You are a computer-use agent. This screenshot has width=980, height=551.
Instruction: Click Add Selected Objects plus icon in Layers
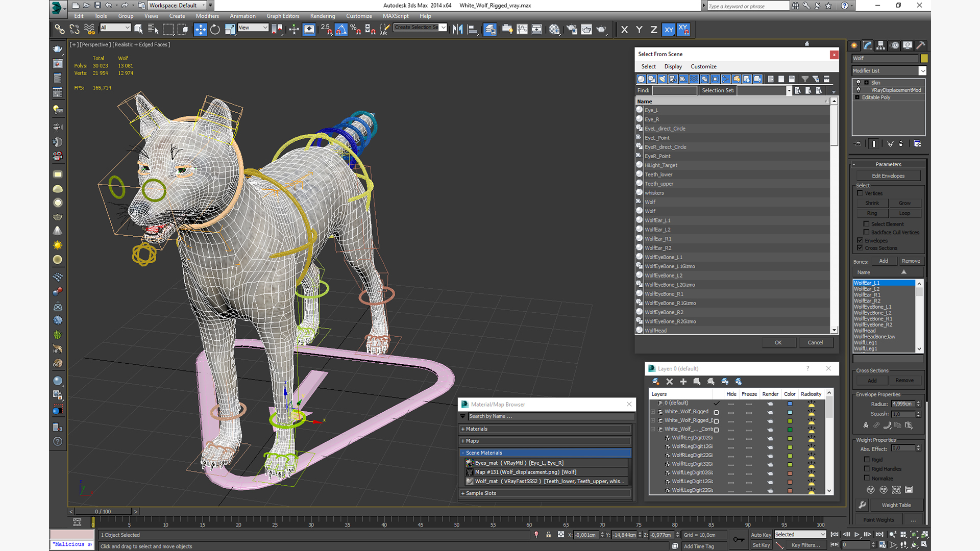tap(683, 382)
